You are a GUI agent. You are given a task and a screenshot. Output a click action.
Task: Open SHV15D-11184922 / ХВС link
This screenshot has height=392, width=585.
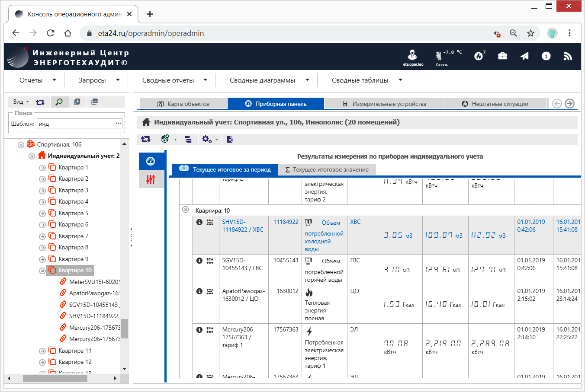point(243,226)
